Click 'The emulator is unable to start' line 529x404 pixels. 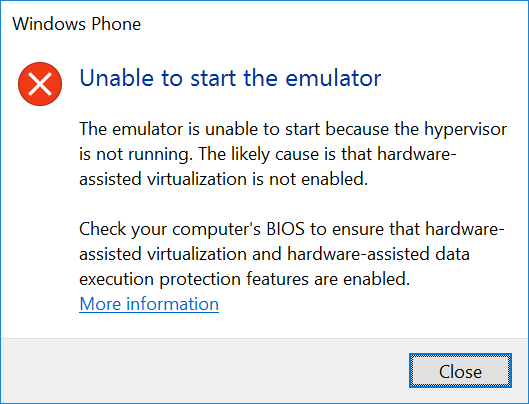293,130
